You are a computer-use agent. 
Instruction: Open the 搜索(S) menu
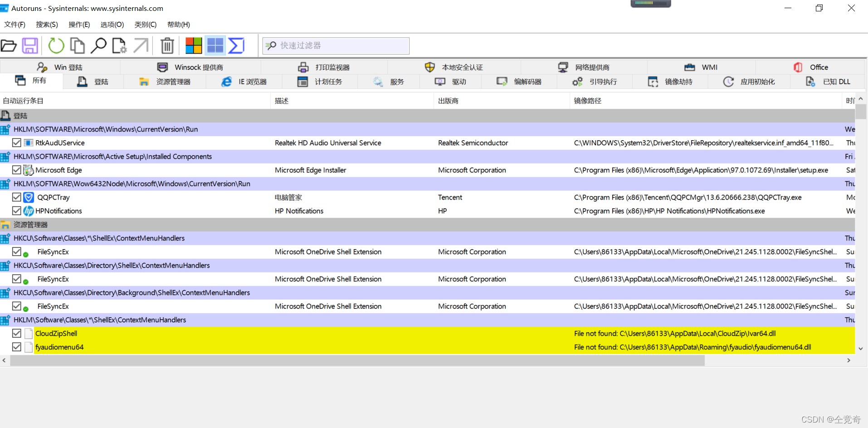tap(47, 25)
